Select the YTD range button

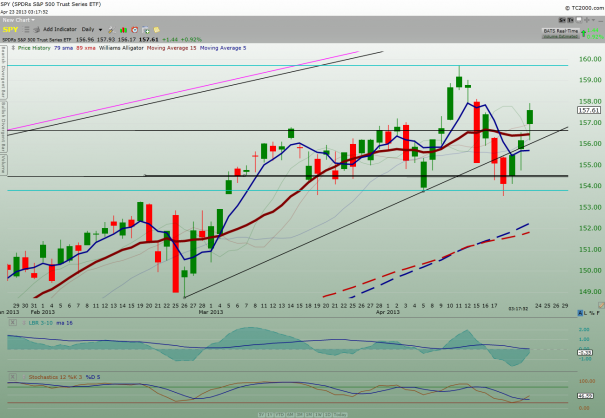pyautogui.click(x=280, y=415)
